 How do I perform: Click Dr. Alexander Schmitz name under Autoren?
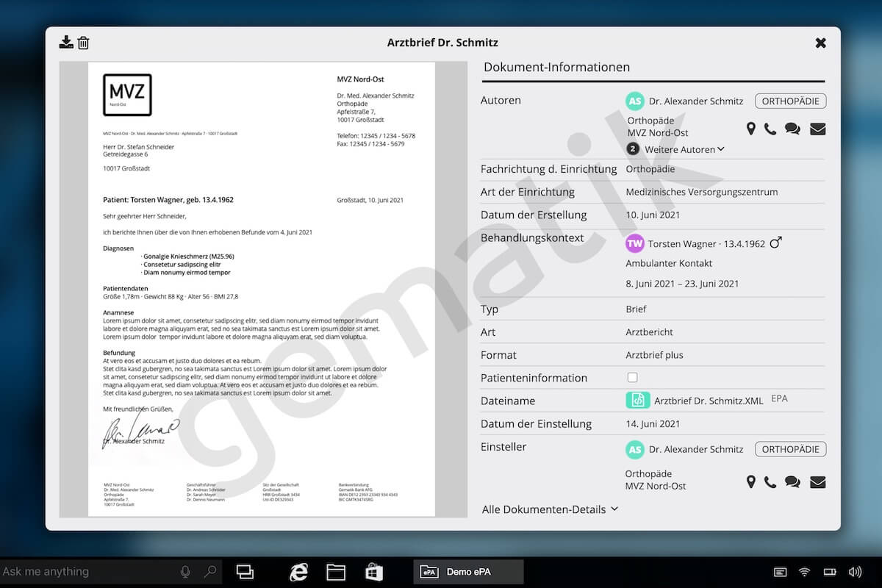coord(696,101)
